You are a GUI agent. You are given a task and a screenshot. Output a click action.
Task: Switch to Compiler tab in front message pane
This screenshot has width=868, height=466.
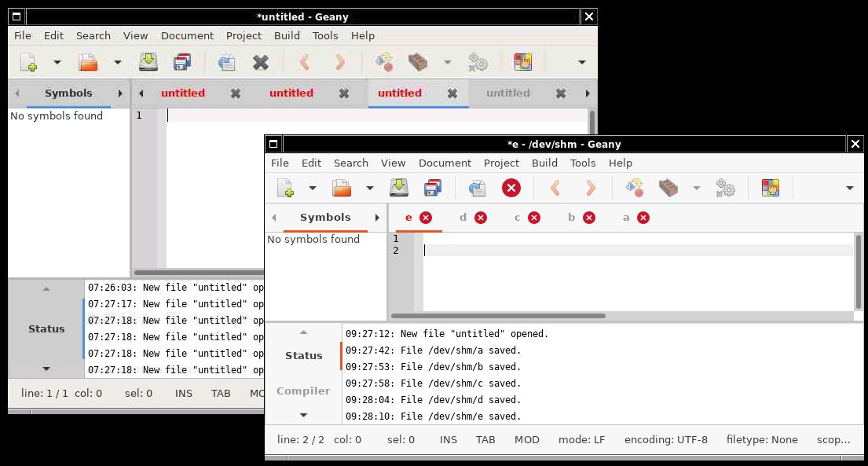click(x=302, y=391)
